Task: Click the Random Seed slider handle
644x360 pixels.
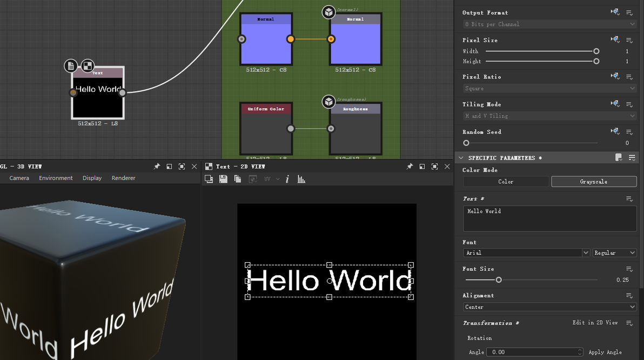Action: (466, 143)
